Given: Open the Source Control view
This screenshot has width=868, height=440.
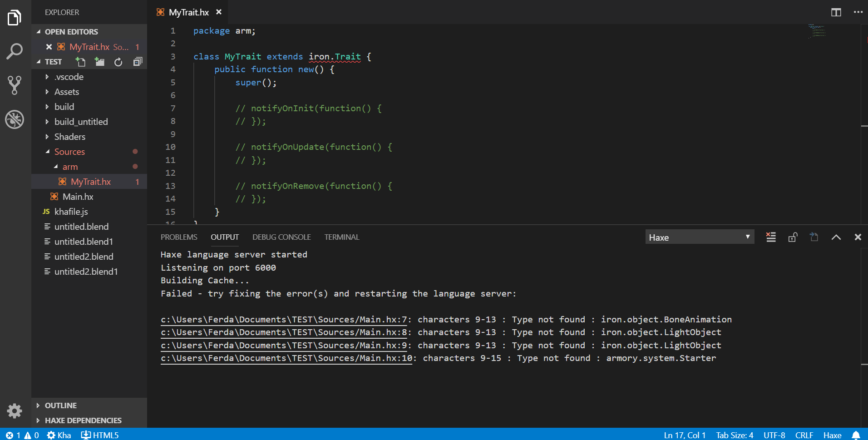Looking at the screenshot, I should 15,85.
